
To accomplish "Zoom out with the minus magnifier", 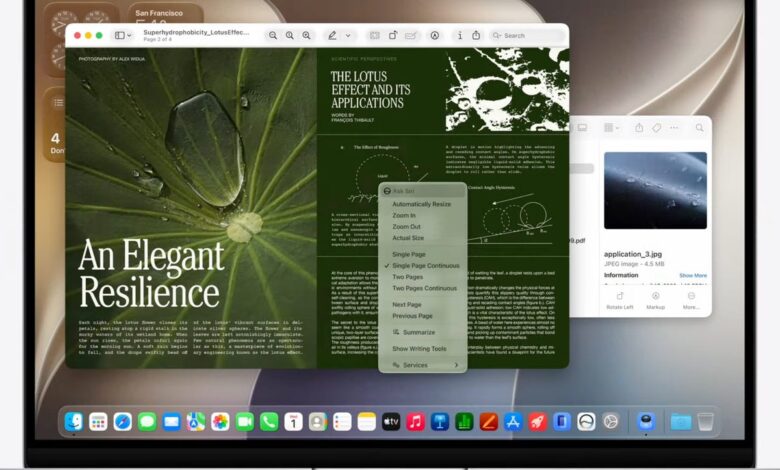I will (x=273, y=35).
